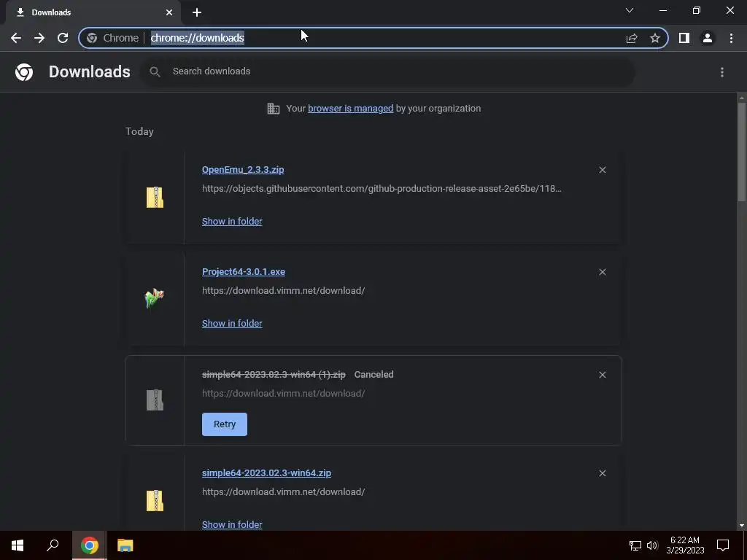
Task: Remove OpenEmu_2.3.3.zip from the list
Action: coord(602,170)
